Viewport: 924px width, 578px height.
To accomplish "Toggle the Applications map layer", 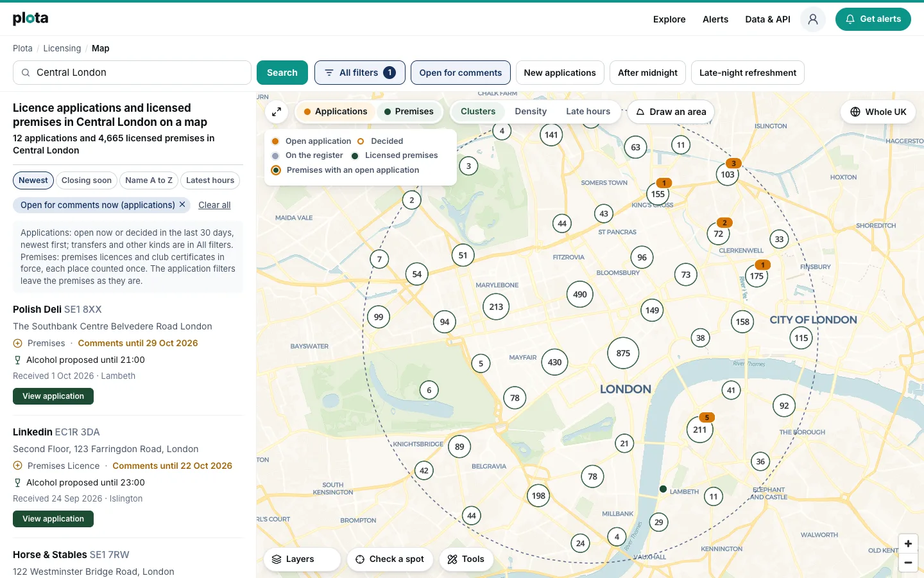I will pyautogui.click(x=336, y=112).
